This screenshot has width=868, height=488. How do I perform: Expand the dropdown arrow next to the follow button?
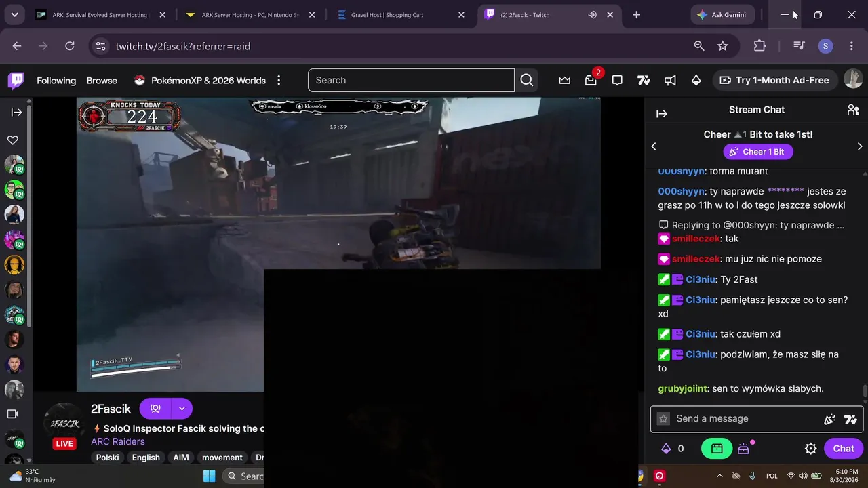pyautogui.click(x=182, y=409)
